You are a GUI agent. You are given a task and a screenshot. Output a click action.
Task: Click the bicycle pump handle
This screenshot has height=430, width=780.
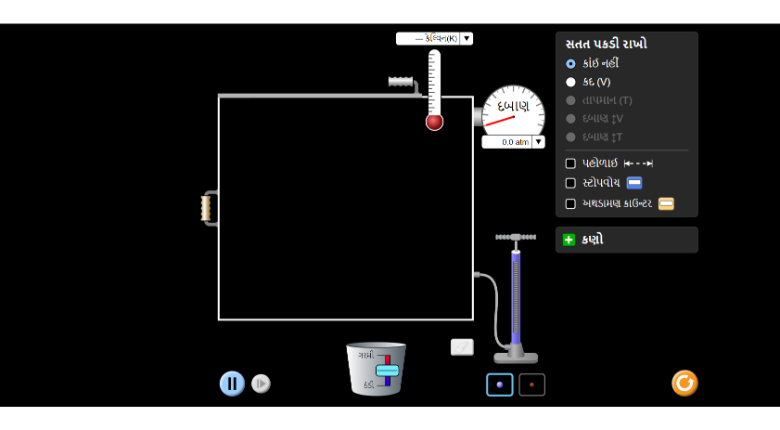click(x=515, y=238)
